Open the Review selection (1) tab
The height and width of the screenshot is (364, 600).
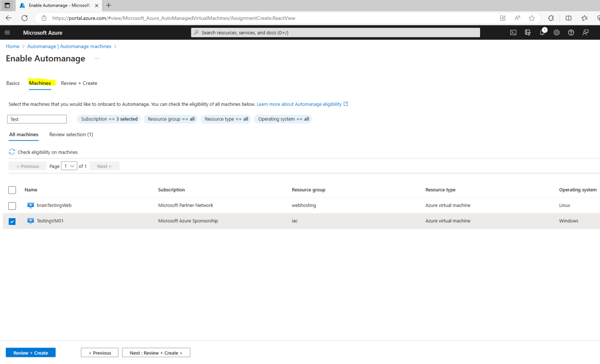71,134
